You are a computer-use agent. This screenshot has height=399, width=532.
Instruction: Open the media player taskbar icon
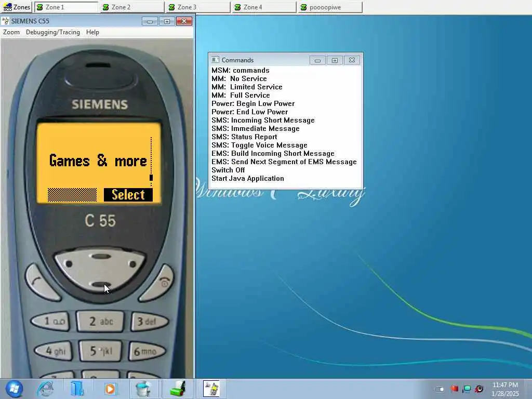[110, 389]
